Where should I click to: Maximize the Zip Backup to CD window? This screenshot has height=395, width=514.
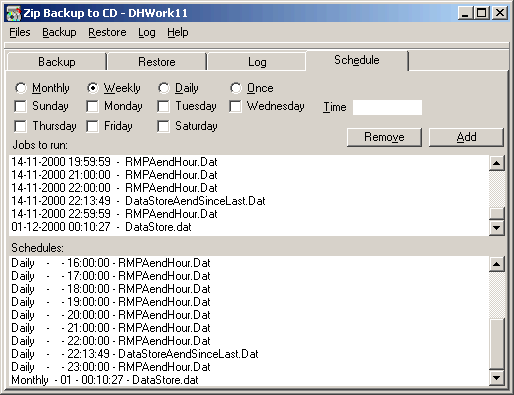click(481, 13)
